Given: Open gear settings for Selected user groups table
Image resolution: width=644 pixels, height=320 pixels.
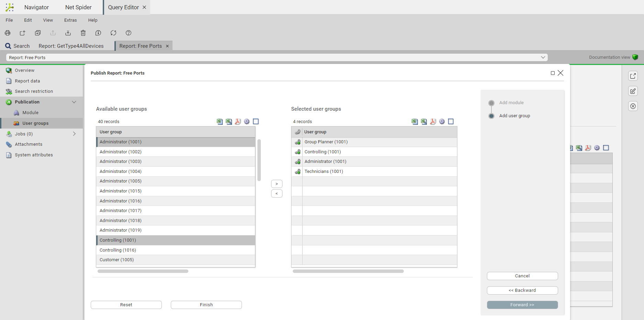Looking at the screenshot, I should tap(442, 122).
